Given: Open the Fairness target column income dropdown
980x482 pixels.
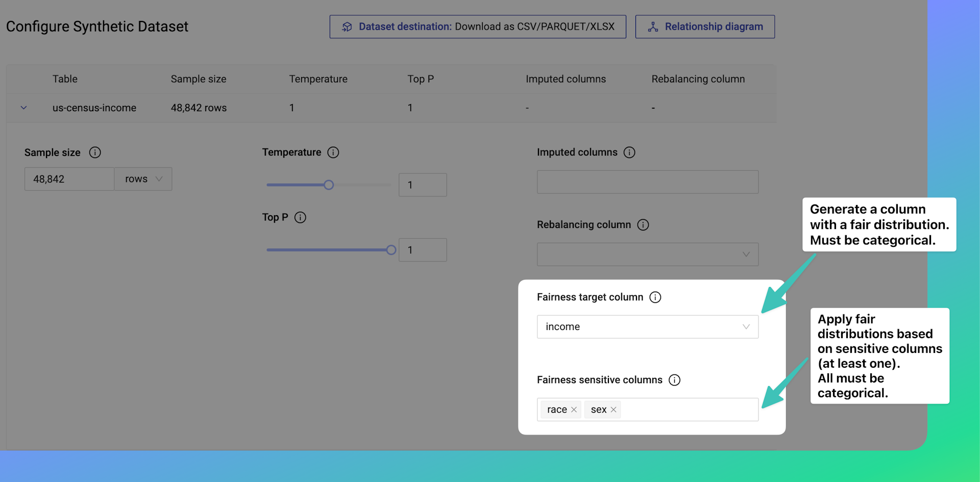Looking at the screenshot, I should [648, 326].
